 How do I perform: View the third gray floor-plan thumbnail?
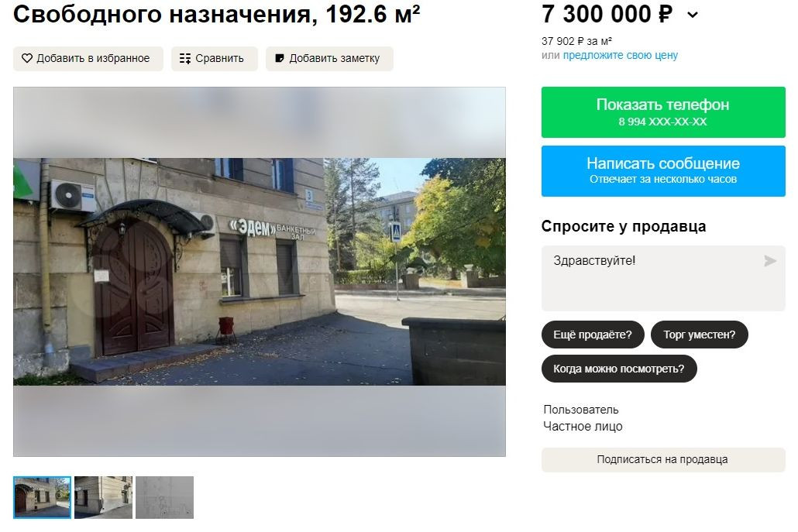(164, 497)
